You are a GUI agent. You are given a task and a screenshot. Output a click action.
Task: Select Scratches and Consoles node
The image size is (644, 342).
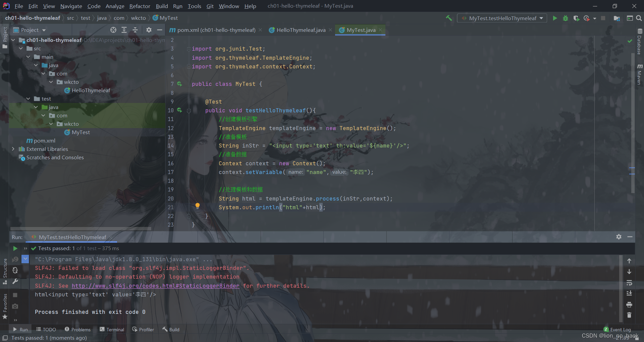51,157
